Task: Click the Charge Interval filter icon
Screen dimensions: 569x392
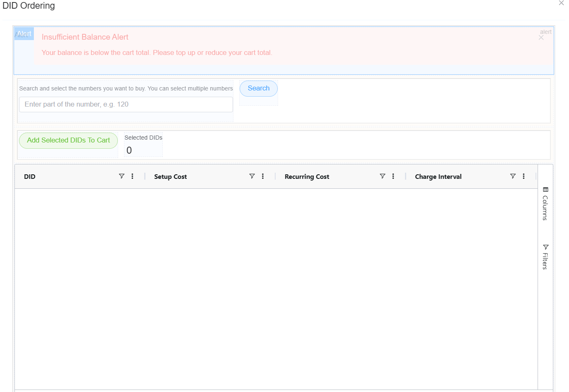Action: 513,176
